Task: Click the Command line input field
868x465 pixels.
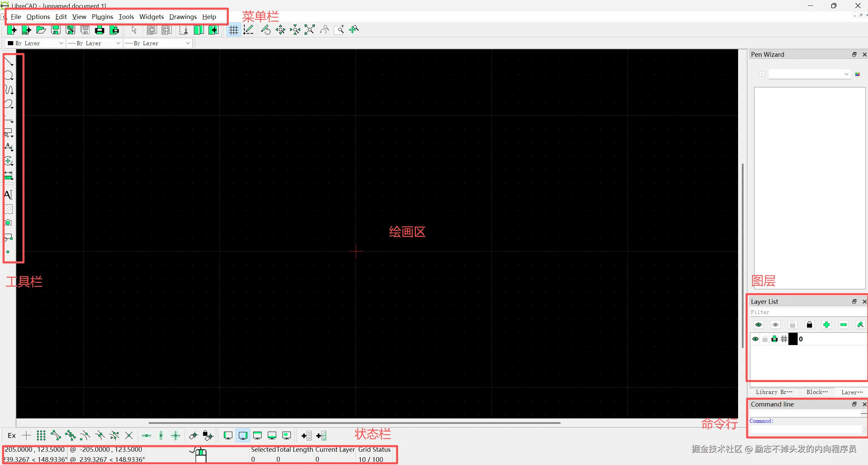Action: coord(806,430)
